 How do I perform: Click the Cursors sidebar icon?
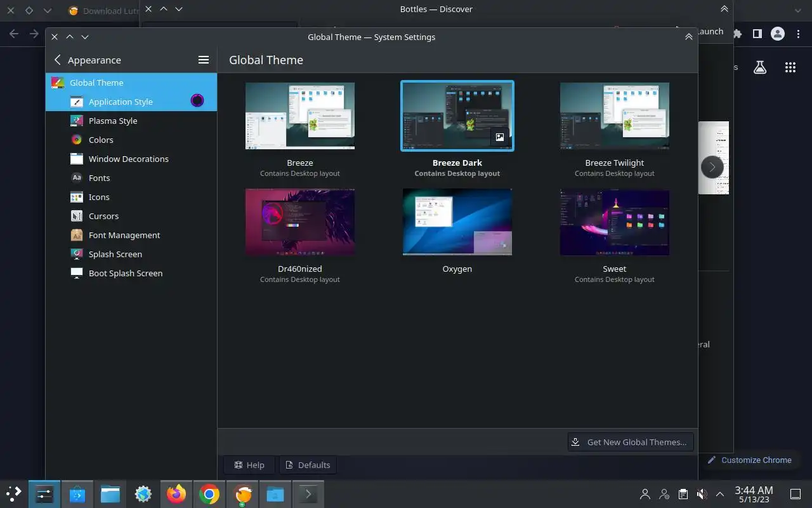point(77,216)
